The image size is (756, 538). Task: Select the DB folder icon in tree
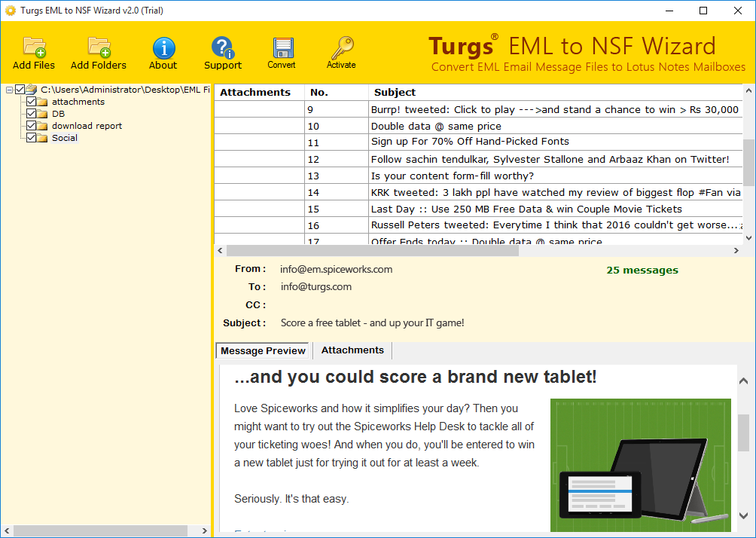click(x=42, y=114)
